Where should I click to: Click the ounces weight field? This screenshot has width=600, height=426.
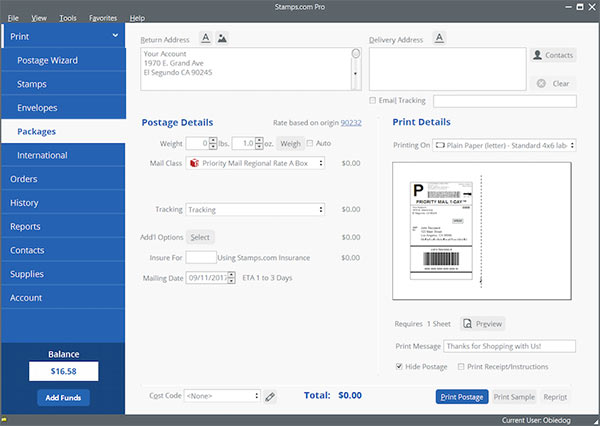(x=243, y=143)
